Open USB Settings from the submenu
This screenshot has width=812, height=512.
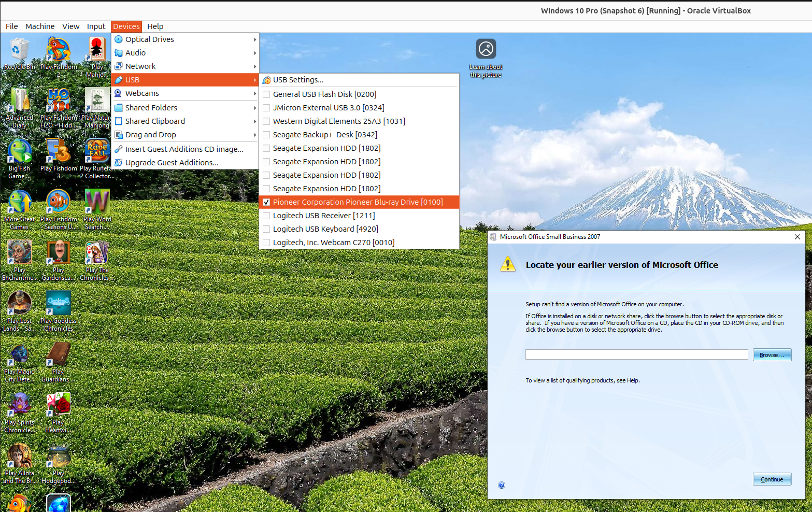[359, 80]
